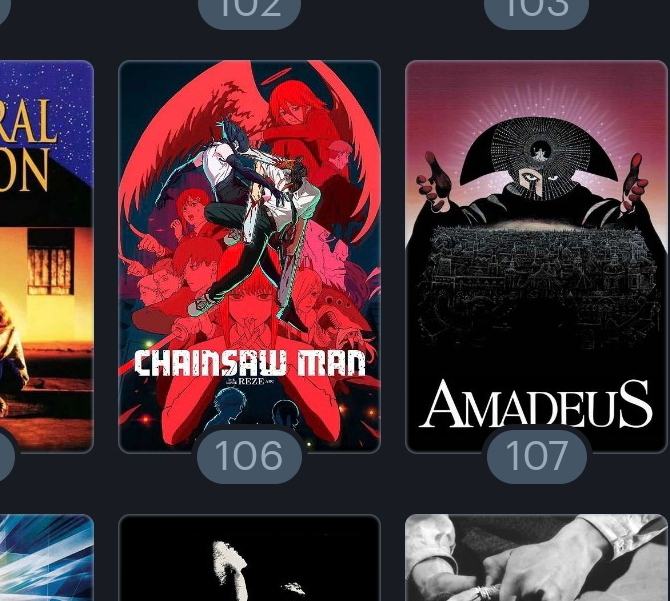Click the REZE subtitle on the Chainsaw Man poster

[251, 381]
